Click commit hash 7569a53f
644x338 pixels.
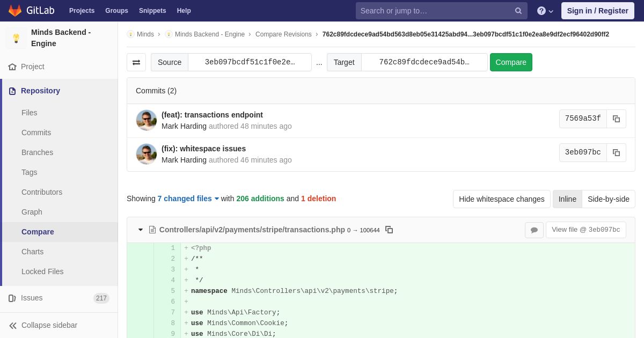coord(583,119)
